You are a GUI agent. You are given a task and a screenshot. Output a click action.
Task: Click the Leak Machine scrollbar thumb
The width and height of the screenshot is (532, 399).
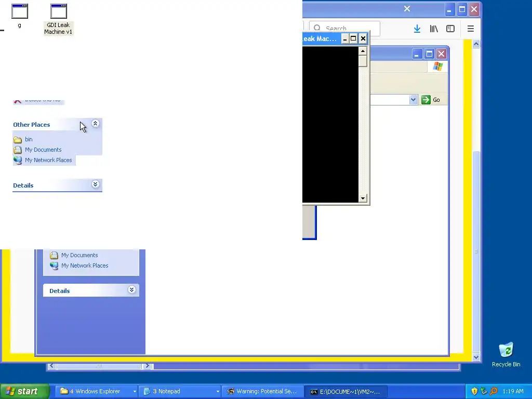363,62
